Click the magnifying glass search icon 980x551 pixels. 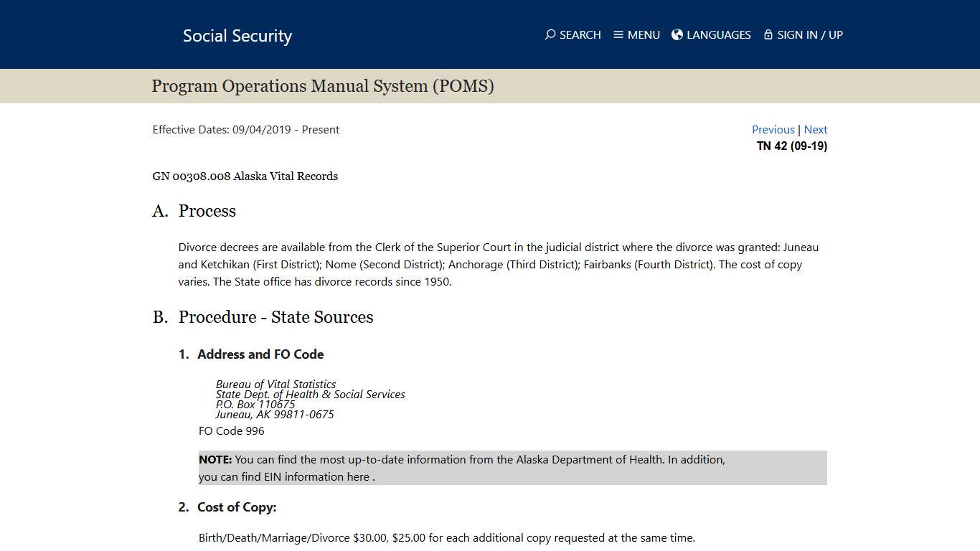click(x=550, y=34)
